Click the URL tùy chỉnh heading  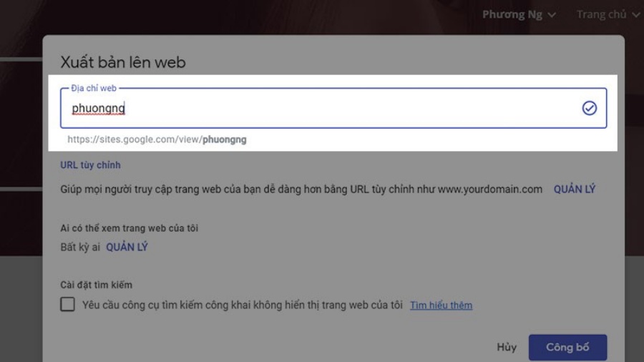click(90, 165)
